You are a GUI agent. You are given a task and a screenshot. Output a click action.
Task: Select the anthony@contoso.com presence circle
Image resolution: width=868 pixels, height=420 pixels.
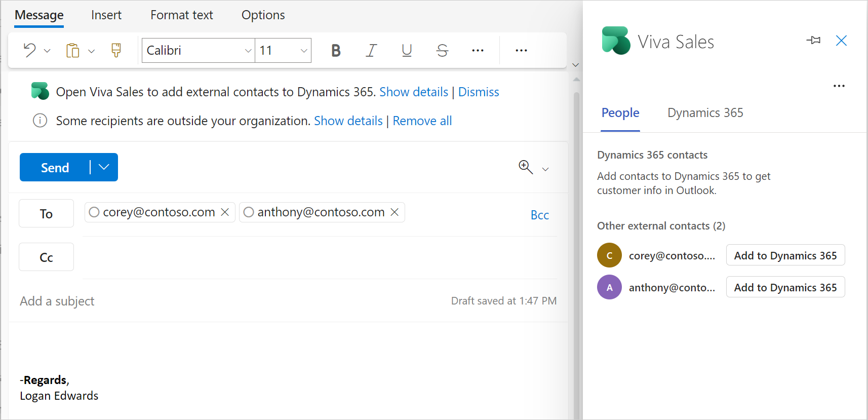249,212
